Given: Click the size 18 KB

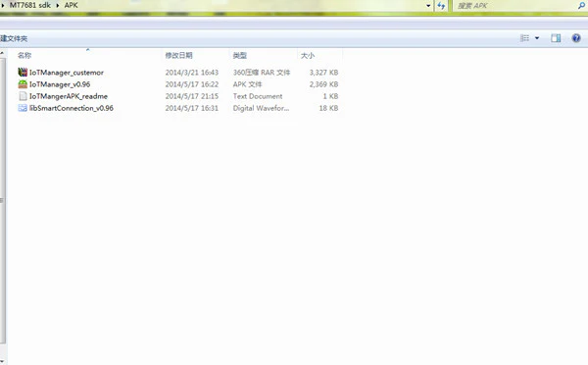Looking at the screenshot, I should tap(328, 108).
